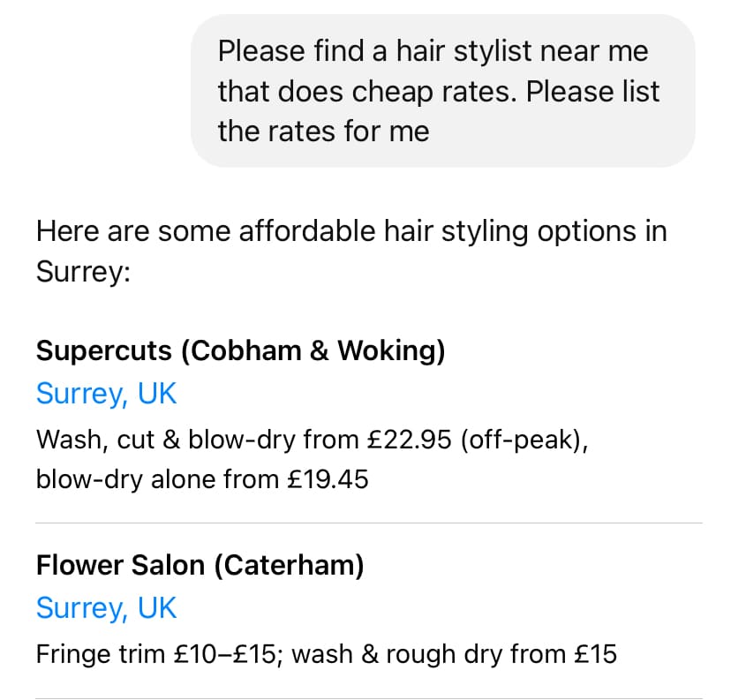Click the £10–£15 fringe trim price range
This screenshot has width=731, height=700.
(225, 654)
